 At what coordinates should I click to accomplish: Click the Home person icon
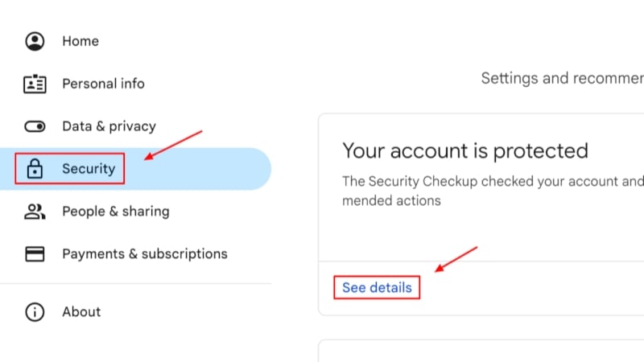click(35, 41)
